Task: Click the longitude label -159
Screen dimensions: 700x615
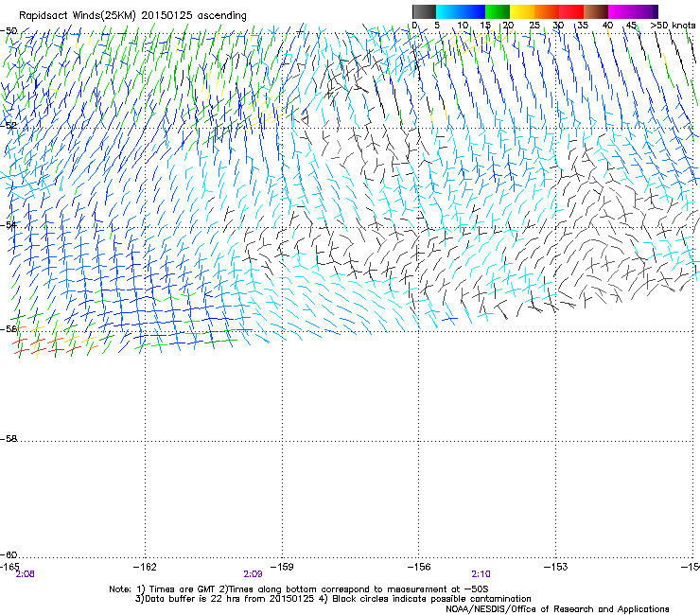Action: (x=282, y=567)
